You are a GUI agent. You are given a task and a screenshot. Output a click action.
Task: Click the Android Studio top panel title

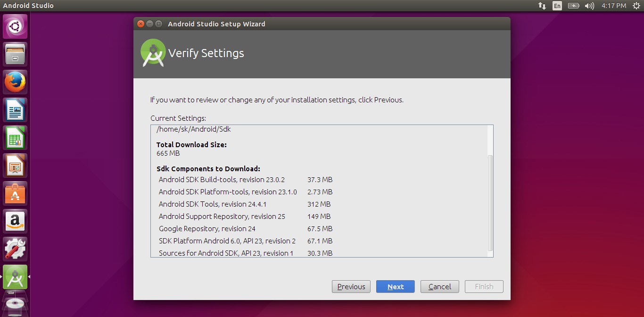tap(28, 6)
